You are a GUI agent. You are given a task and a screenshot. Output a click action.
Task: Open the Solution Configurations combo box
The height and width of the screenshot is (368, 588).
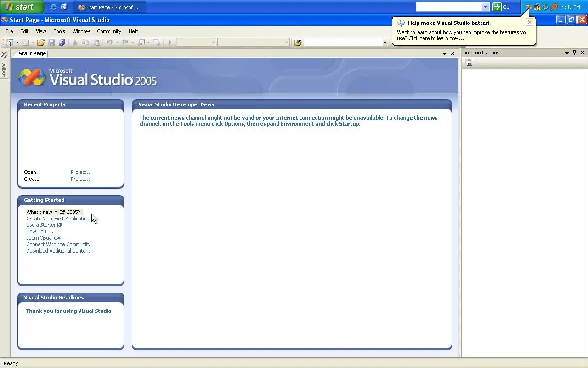coord(196,42)
